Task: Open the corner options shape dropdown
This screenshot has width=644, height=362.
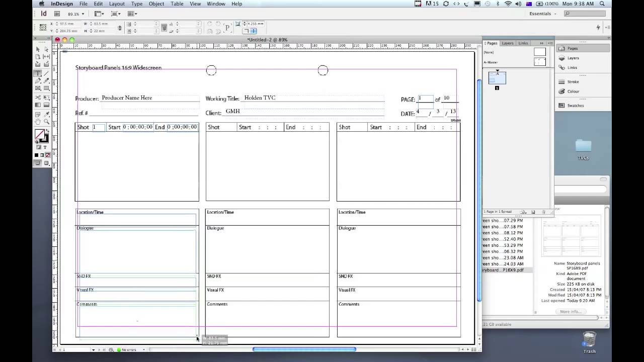Action: click(251, 31)
